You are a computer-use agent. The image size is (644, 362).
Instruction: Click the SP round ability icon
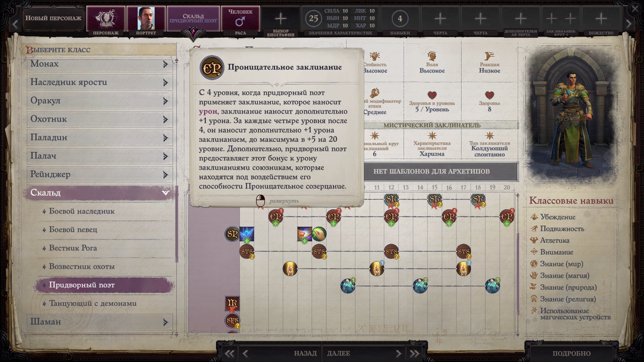[x=232, y=234]
